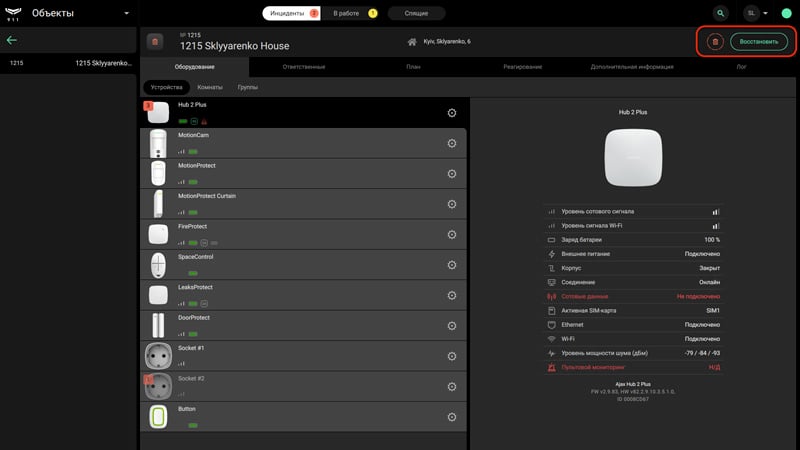The image size is (800, 450).
Task: Click the Активная SIM-карта row
Action: pyautogui.click(x=633, y=311)
